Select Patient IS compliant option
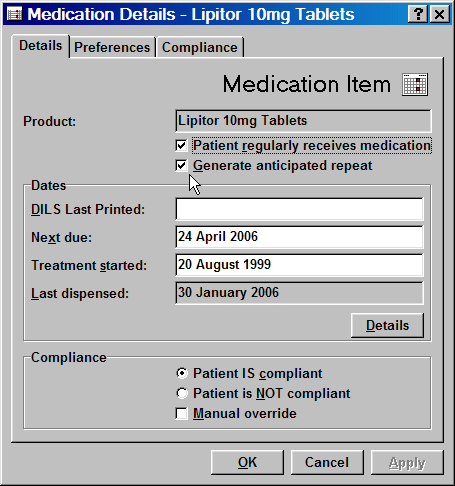Viewport: 455px width, 486px height. (x=182, y=373)
